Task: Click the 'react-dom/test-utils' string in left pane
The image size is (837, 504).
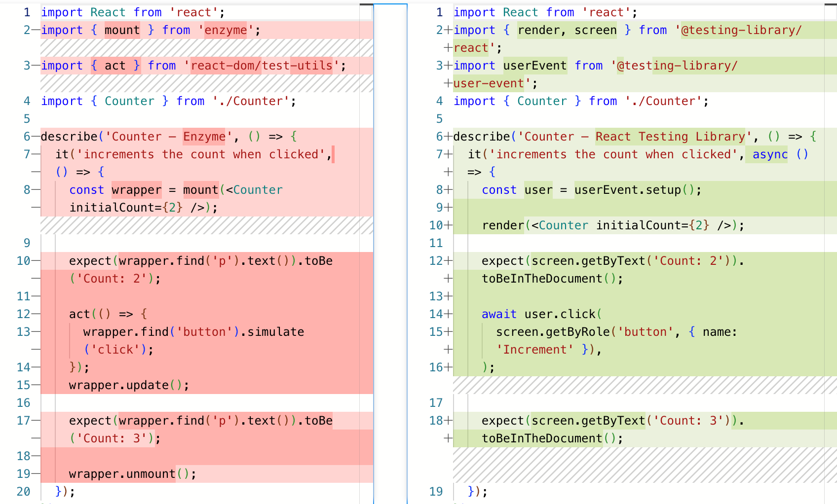Action: click(262, 66)
